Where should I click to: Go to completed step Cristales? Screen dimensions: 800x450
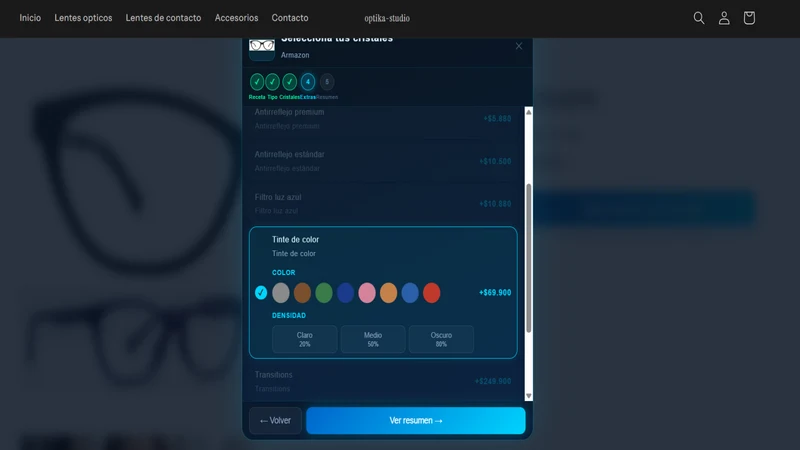(x=290, y=82)
